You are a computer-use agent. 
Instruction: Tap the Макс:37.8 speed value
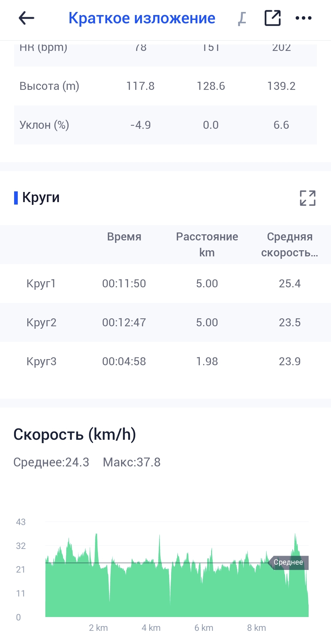point(131,462)
